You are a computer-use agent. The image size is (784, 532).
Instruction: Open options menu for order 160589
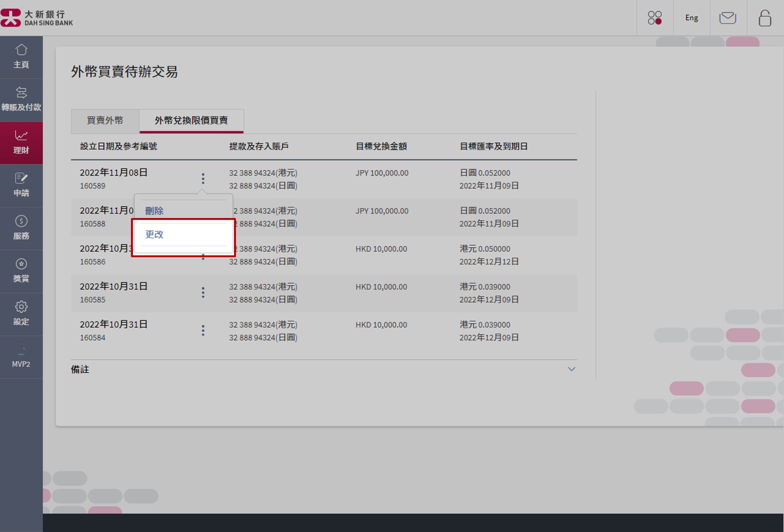click(203, 179)
